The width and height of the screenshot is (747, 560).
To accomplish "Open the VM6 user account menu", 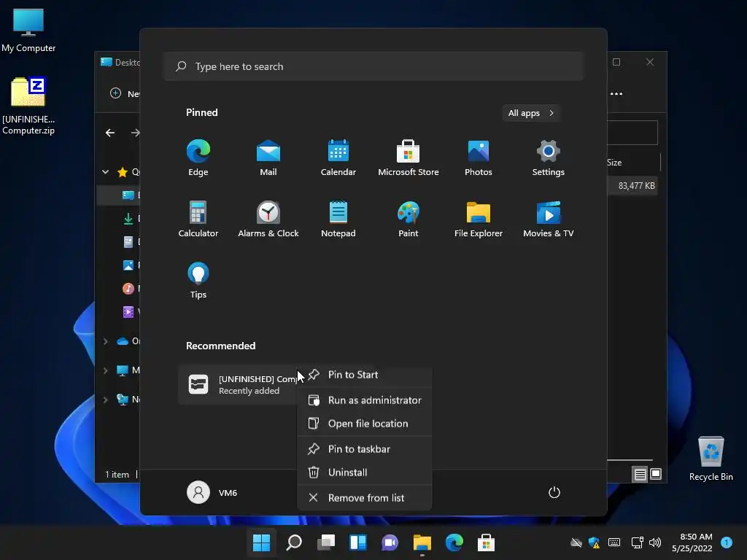I will [212, 492].
